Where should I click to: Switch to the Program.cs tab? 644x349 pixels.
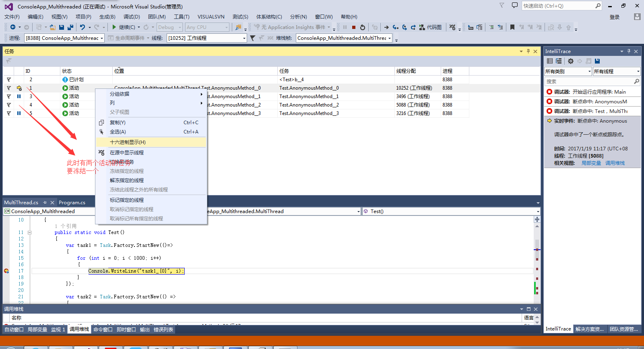[72, 203]
